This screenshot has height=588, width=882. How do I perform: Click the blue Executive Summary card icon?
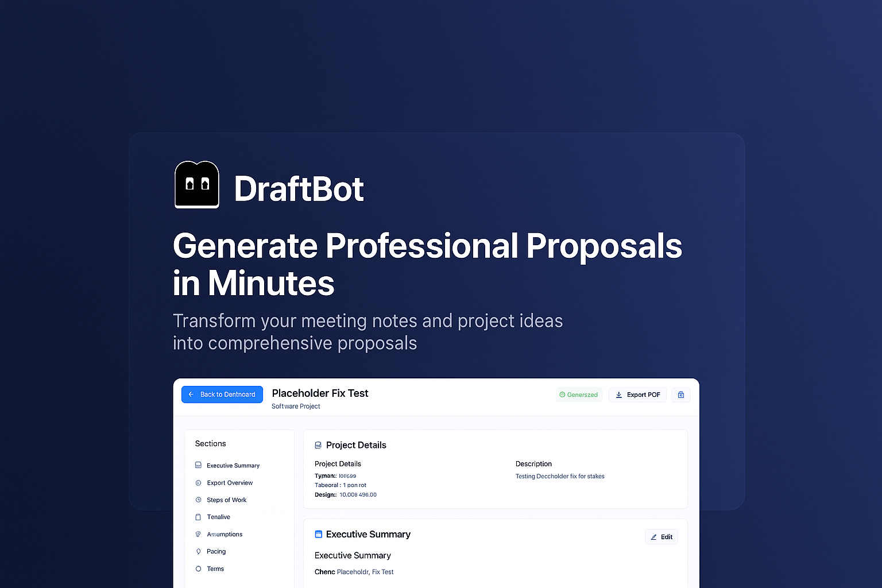[x=319, y=534]
